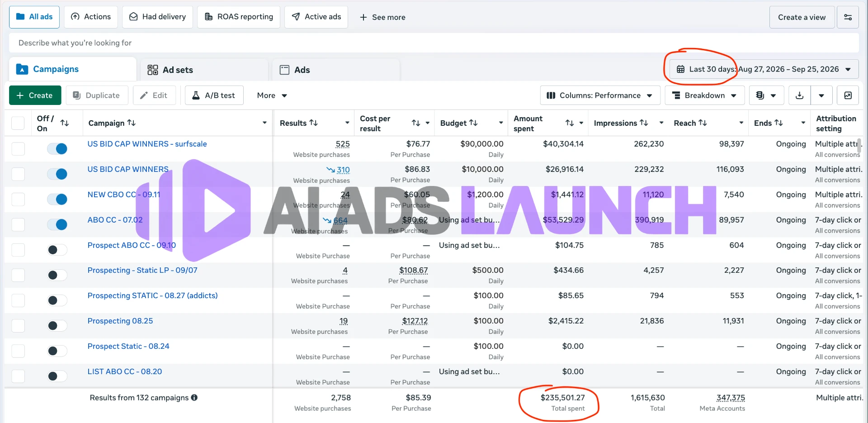The height and width of the screenshot is (423, 868).
Task: Open Prospect Static - 08.24 campaign
Action: (128, 346)
